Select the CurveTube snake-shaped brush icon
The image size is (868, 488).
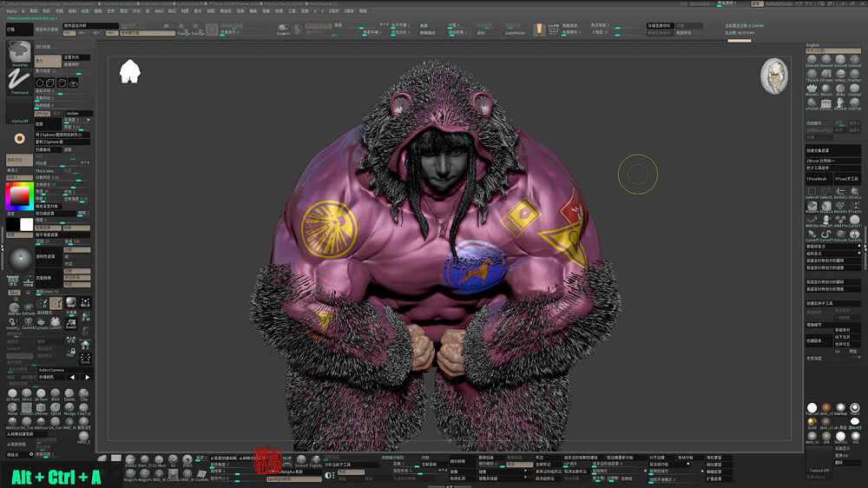point(826,234)
